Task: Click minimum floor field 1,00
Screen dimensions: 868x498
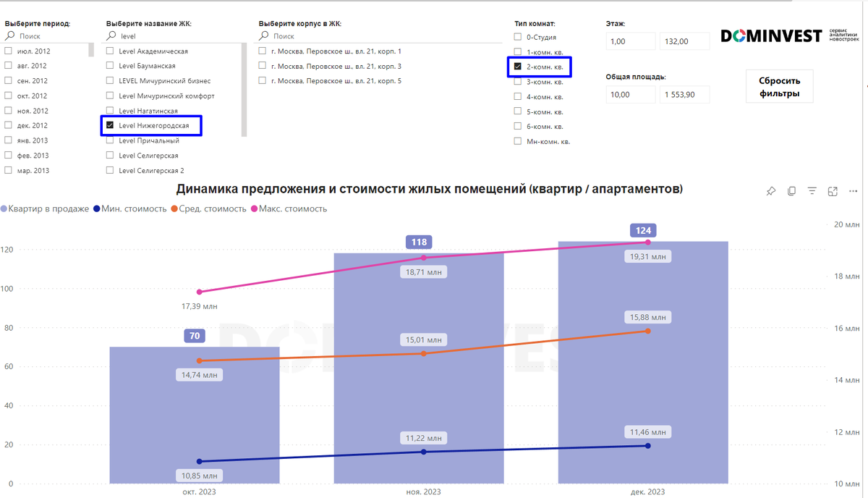Action: coord(631,42)
